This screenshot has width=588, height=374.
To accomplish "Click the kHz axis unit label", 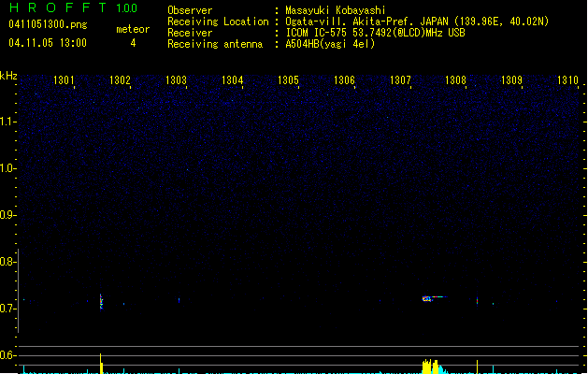I will coord(8,76).
